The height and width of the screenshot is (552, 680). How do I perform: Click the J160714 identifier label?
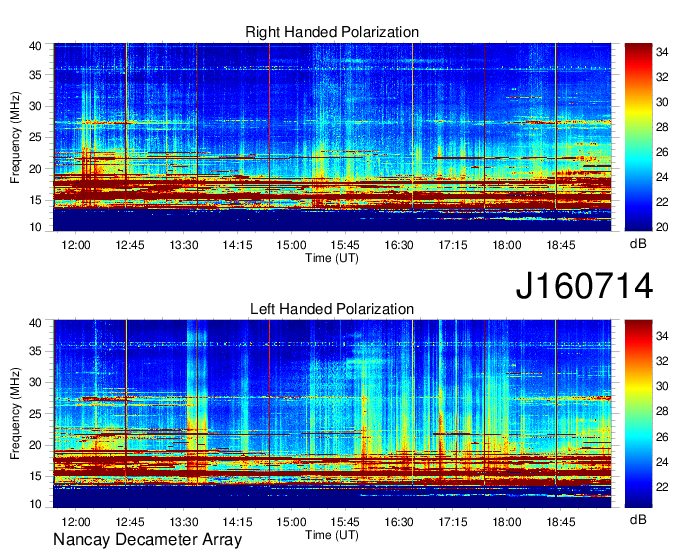click(x=584, y=286)
